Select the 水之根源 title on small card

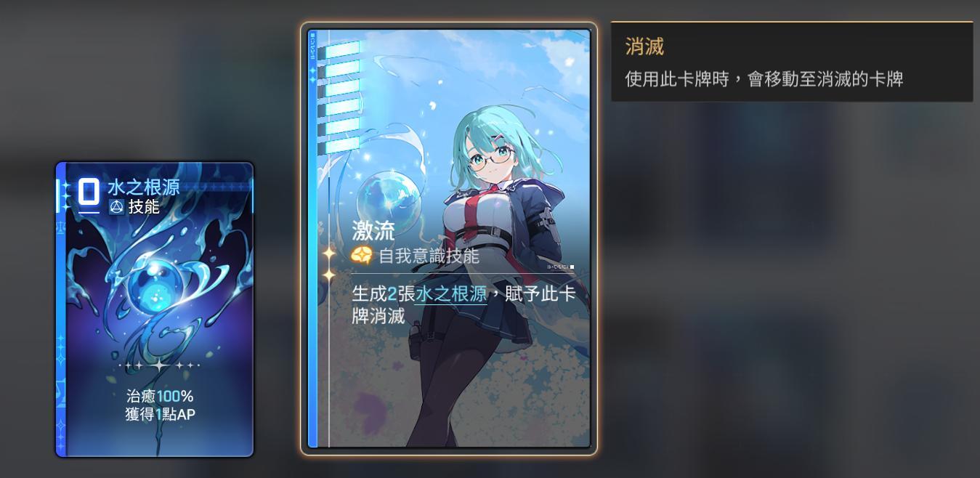point(143,187)
